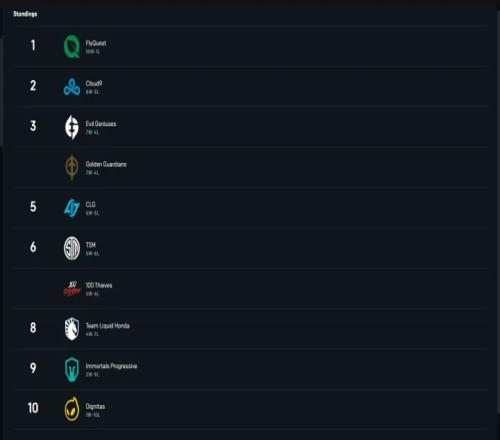Click the Dignitas team name
The height and width of the screenshot is (440, 500).
[x=95, y=406]
